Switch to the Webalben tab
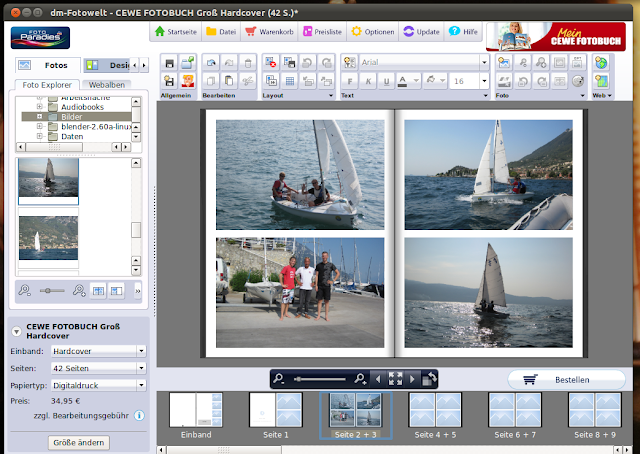The image size is (640, 454). pos(107,85)
